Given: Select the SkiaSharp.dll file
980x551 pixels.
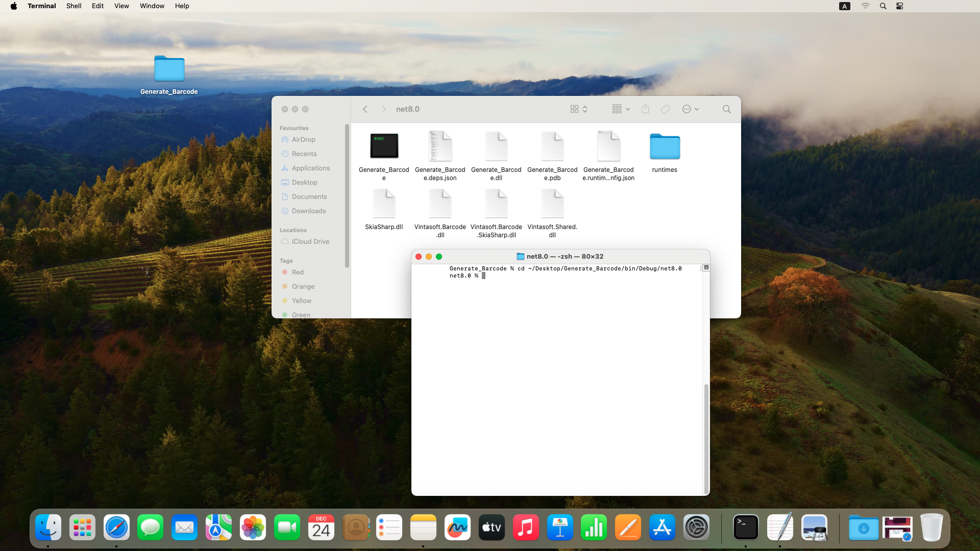Looking at the screenshot, I should coord(384,204).
